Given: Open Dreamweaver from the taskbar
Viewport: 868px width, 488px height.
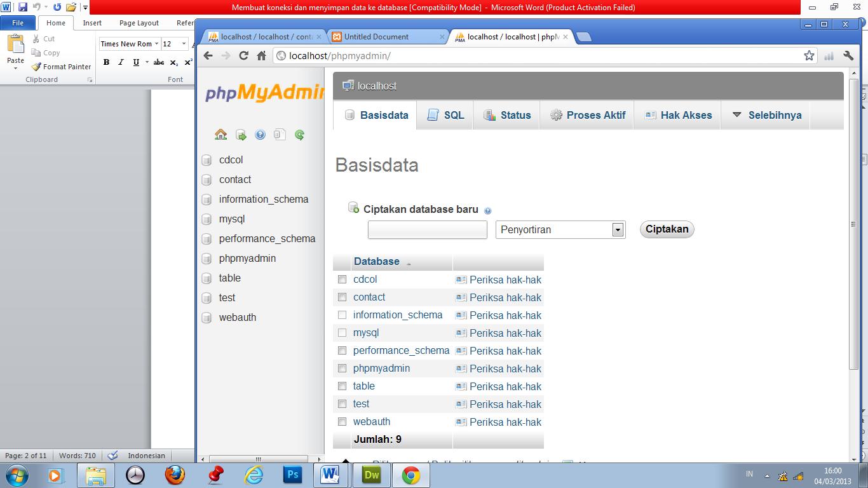Looking at the screenshot, I should point(371,474).
